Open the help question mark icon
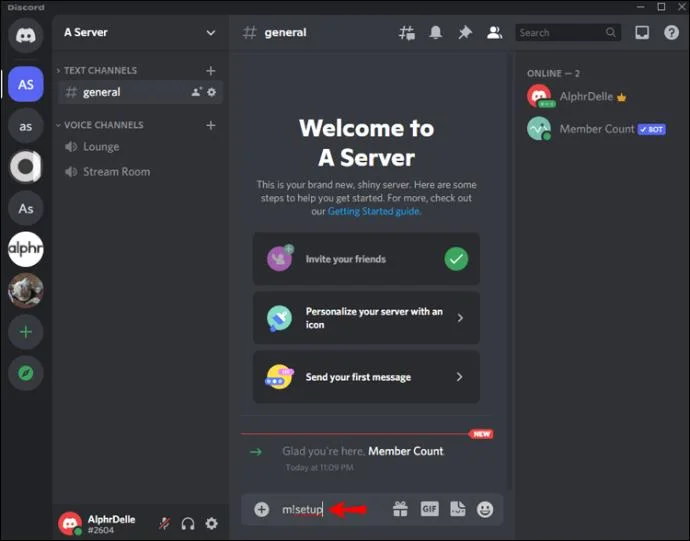Screen dimensions: 690x541 tap(672, 33)
